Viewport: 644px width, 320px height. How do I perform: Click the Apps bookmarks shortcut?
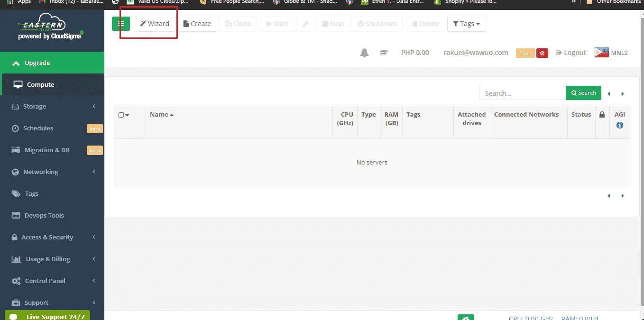coord(19,2)
